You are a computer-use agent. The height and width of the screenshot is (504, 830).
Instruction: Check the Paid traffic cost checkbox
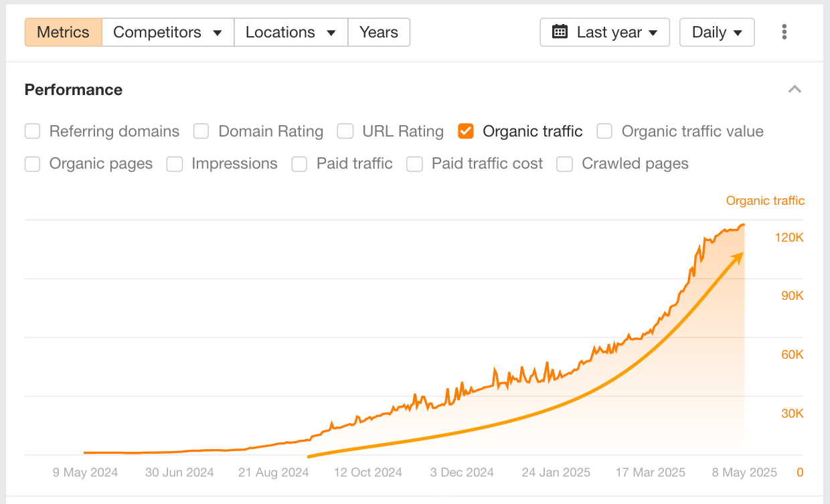pos(415,164)
